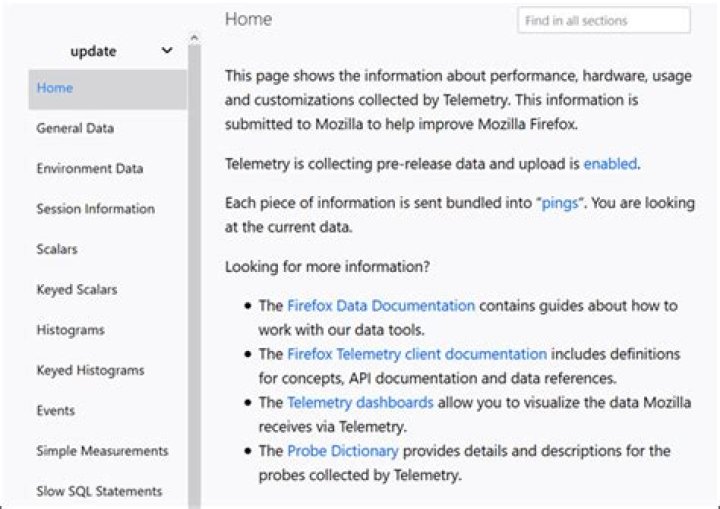Screen dimensions: 720x509
Task: Open Slow SQL Statements section
Action: coord(99,491)
